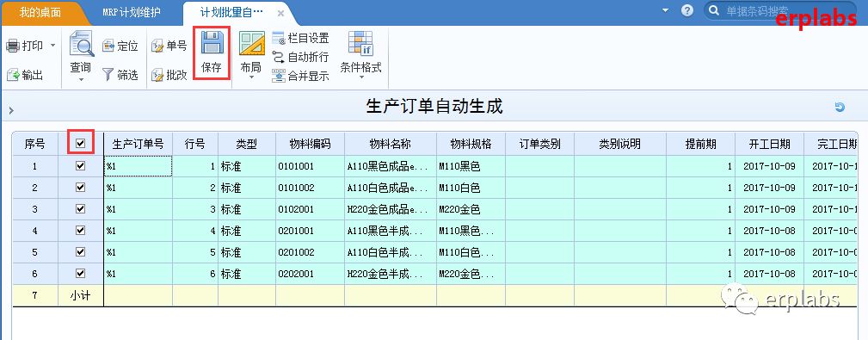Open the 打印 dropdown arrow
The image size is (868, 340).
(53, 46)
